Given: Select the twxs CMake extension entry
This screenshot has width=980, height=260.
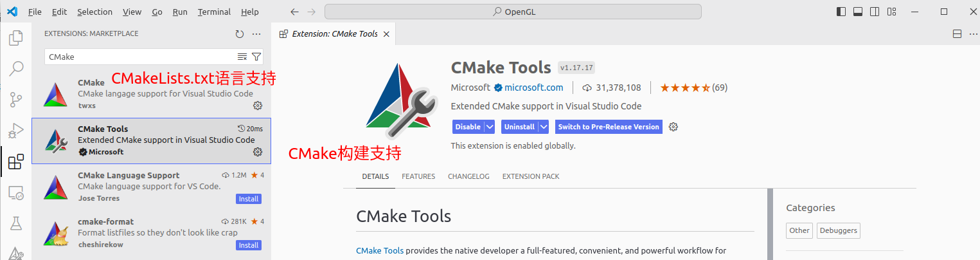Looking at the screenshot, I should [x=151, y=94].
